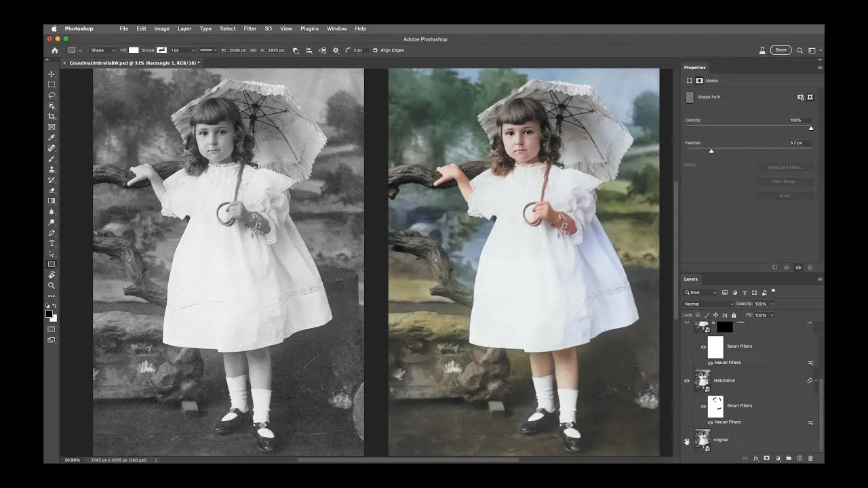Screen dimensions: 868x488
Task: Select the Eyedropper tool
Action: [52, 137]
